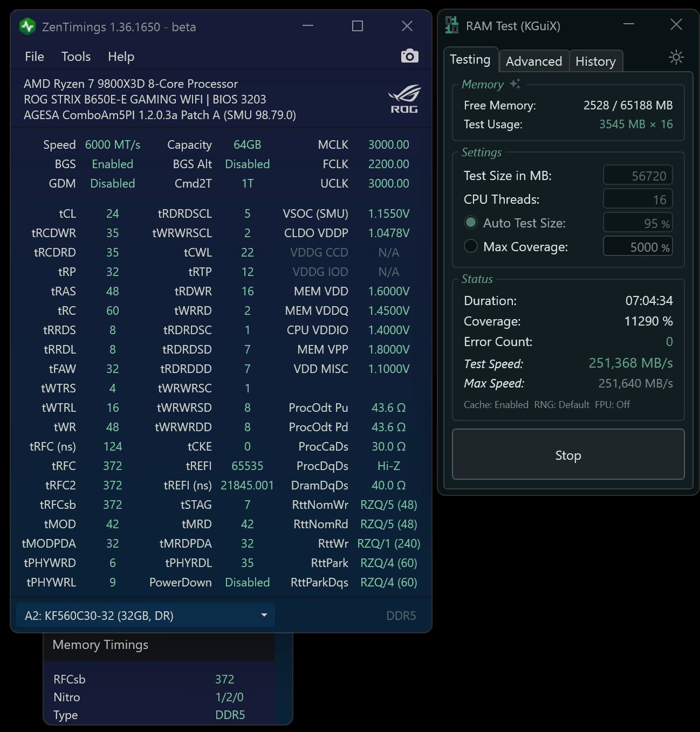Viewport: 700px width, 732px height.
Task: Click the Max Speed 251,640 MB/s value
Action: (635, 383)
